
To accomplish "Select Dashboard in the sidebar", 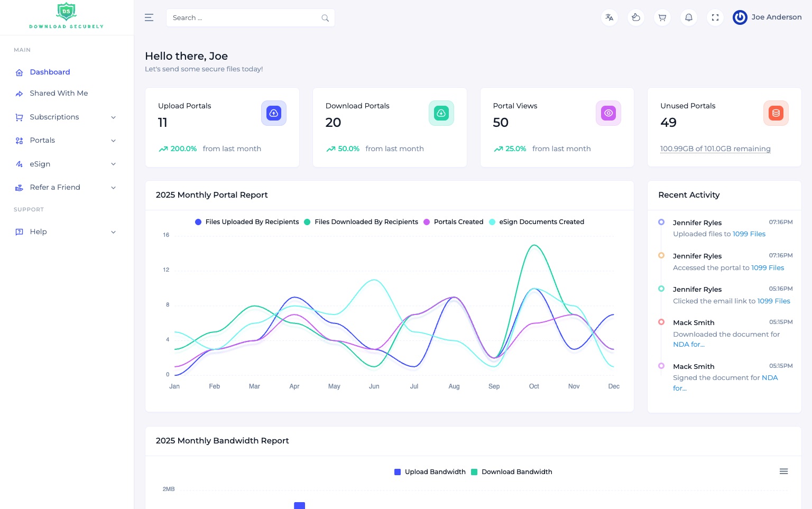I will [x=50, y=72].
